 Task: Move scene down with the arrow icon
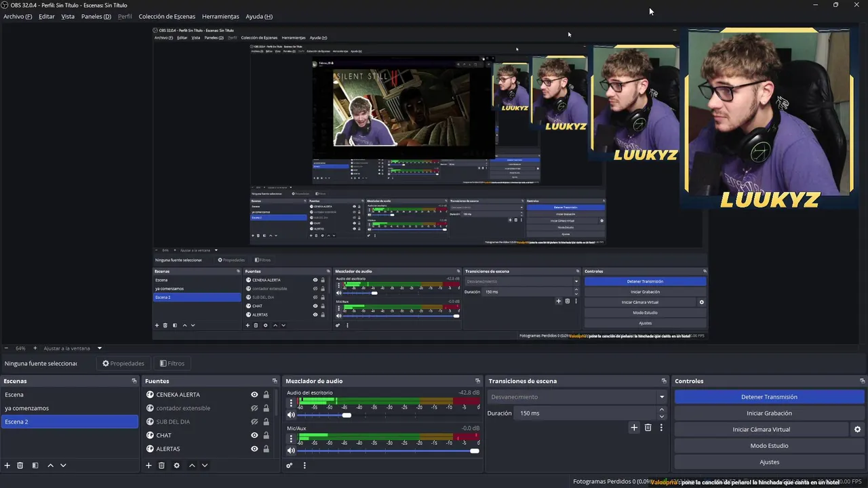[63, 466]
